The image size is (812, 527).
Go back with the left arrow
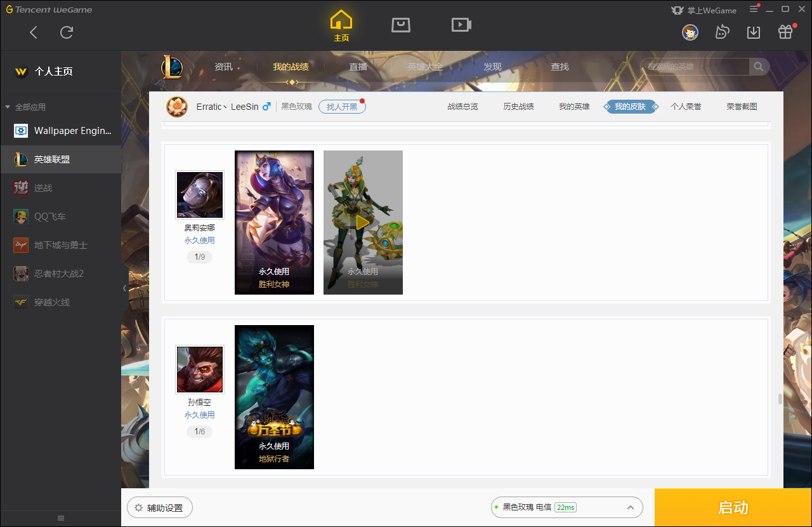pos(34,32)
